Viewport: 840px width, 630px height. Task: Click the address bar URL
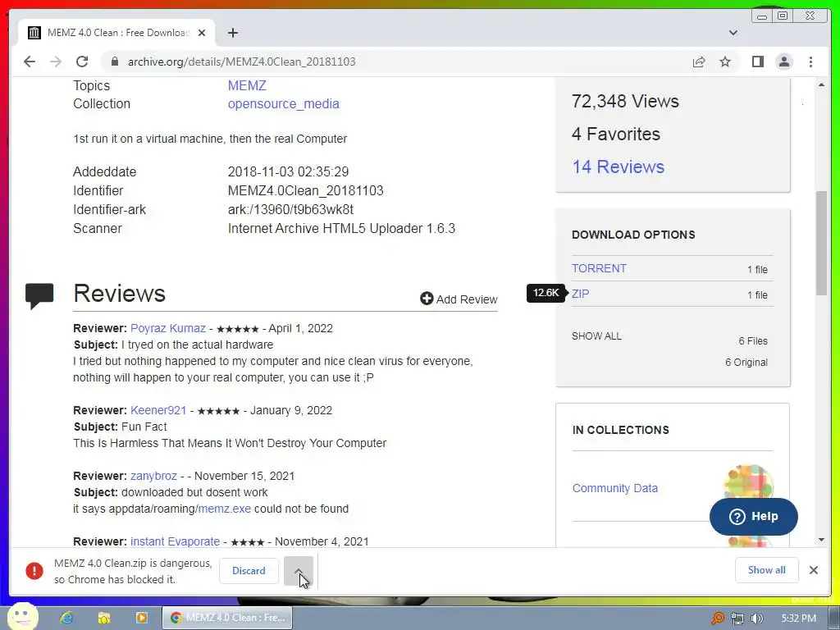(x=242, y=62)
